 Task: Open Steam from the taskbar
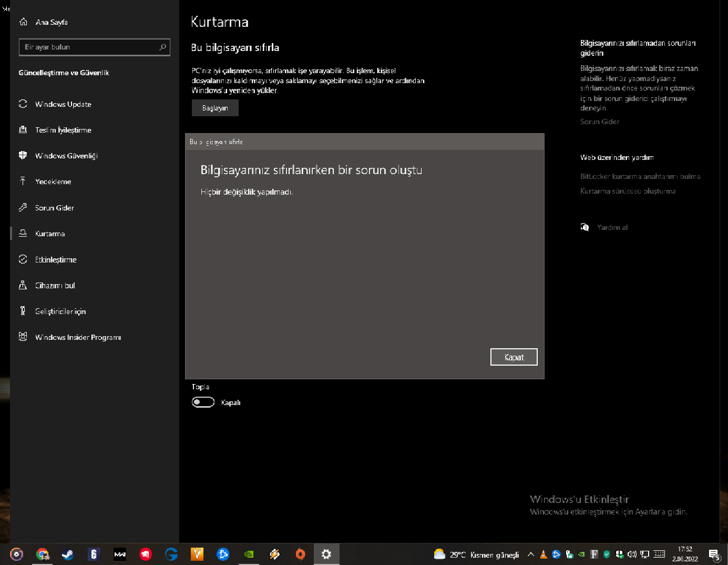point(68,554)
